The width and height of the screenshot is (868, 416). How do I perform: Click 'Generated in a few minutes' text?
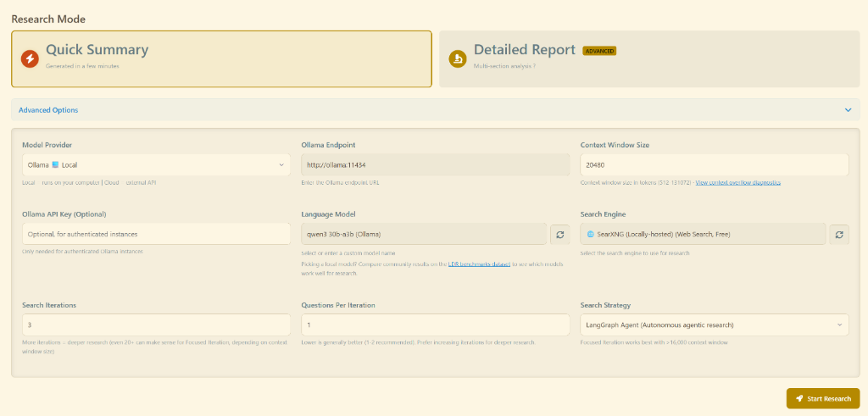click(x=82, y=66)
